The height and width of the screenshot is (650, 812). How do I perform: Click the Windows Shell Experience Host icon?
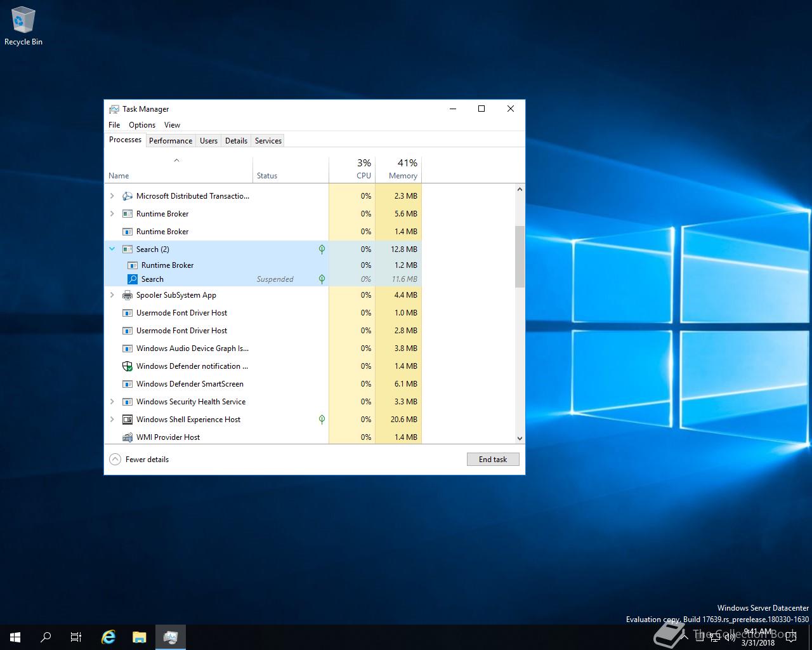pyautogui.click(x=127, y=420)
